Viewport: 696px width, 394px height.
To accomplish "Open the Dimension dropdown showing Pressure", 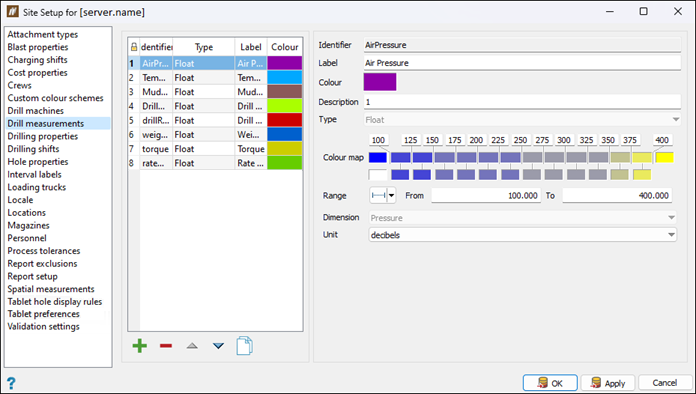I will tap(522, 218).
